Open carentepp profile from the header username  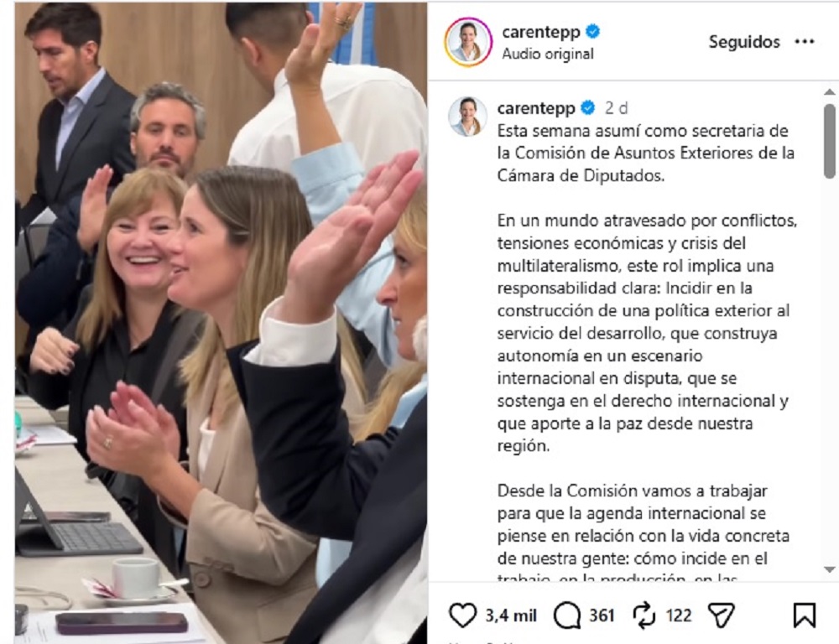point(541,32)
